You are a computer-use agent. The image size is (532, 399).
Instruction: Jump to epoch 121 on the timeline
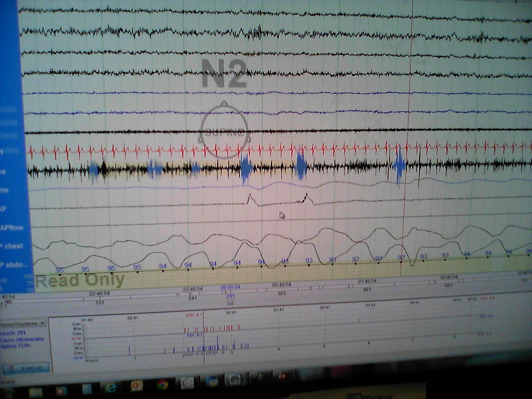pos(100,302)
